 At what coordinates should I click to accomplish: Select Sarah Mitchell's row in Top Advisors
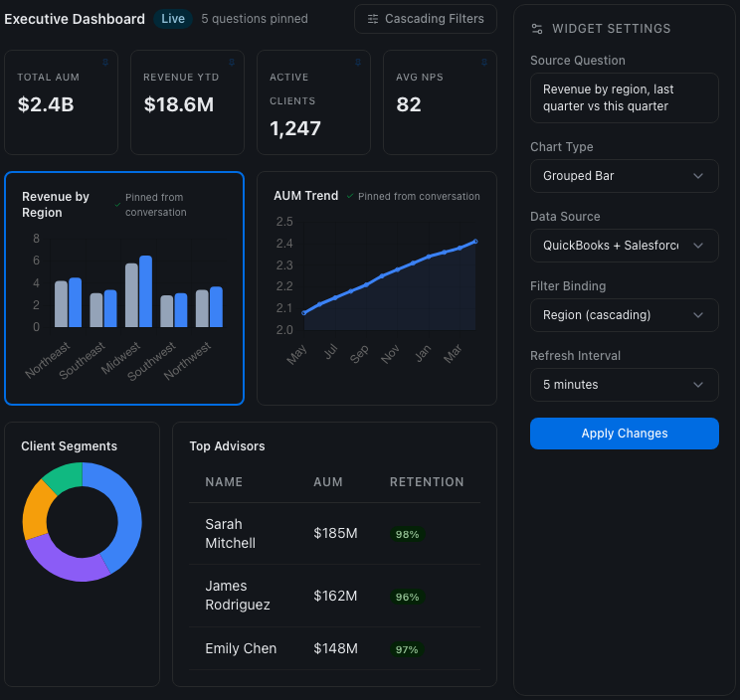point(334,534)
